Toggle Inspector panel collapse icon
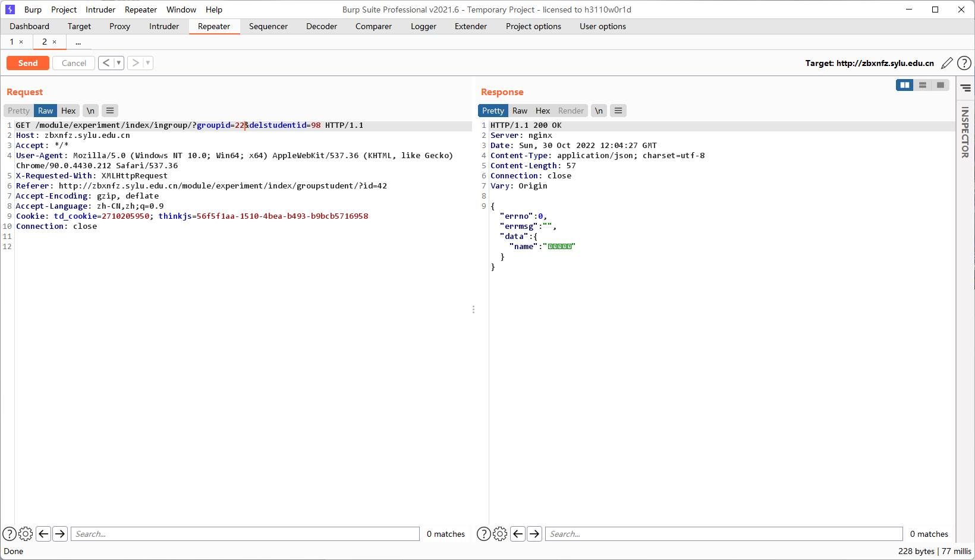This screenshot has height=560, width=975. pyautogui.click(x=965, y=88)
